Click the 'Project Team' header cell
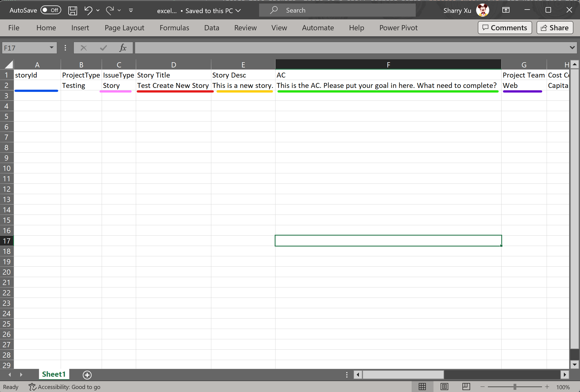 click(x=524, y=75)
